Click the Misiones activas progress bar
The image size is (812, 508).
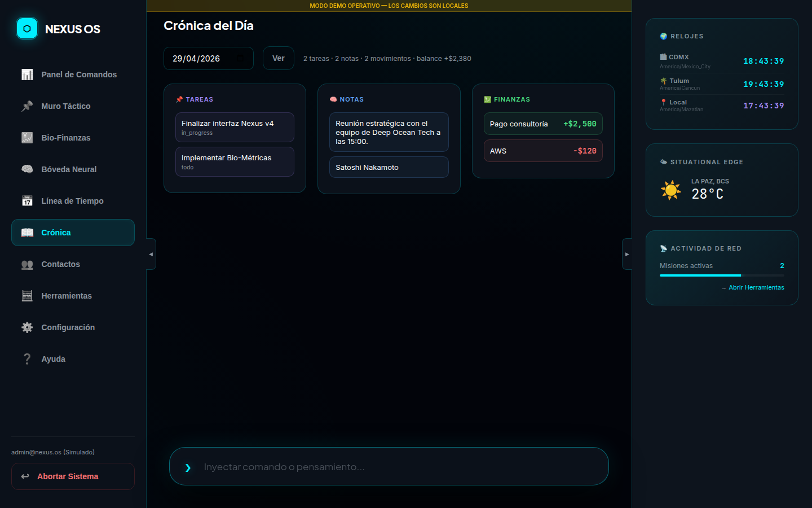[x=722, y=275]
